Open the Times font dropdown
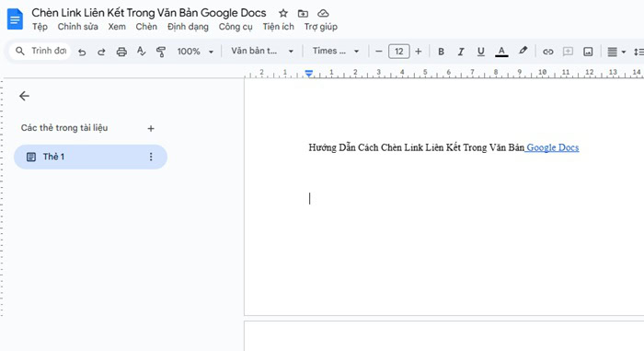This screenshot has height=351, width=644. point(336,51)
